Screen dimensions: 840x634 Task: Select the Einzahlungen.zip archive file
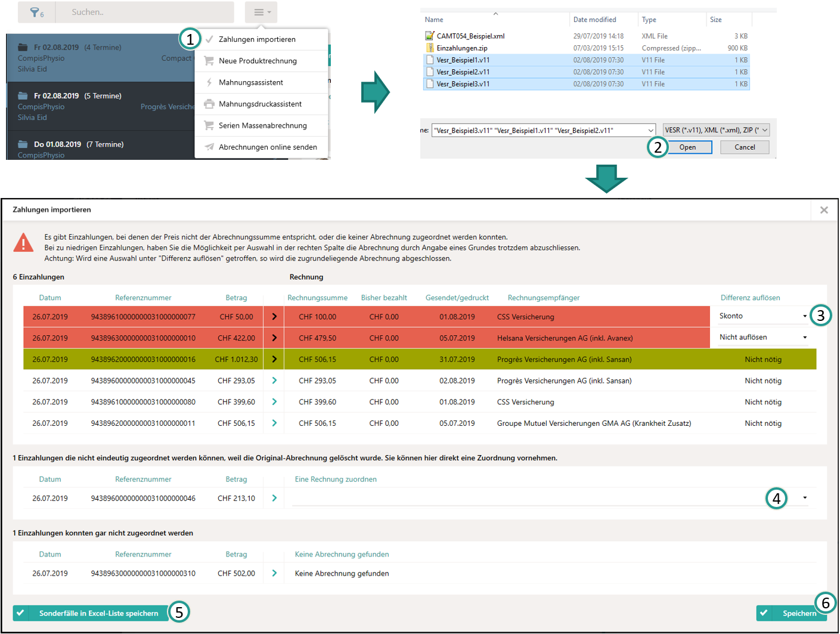(461, 48)
